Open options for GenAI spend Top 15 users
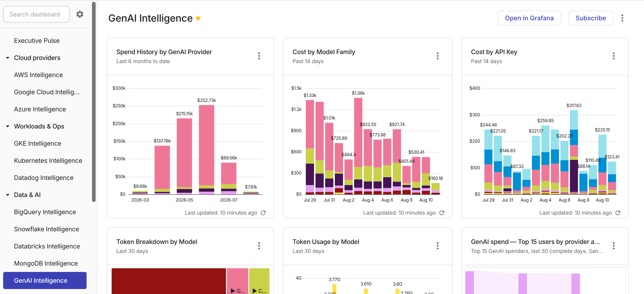The image size is (644, 294). [614, 246]
